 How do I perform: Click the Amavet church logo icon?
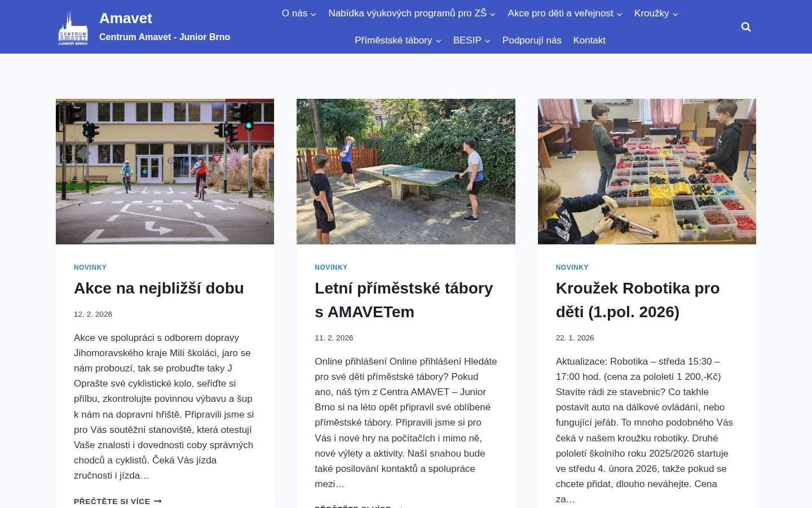click(x=73, y=27)
